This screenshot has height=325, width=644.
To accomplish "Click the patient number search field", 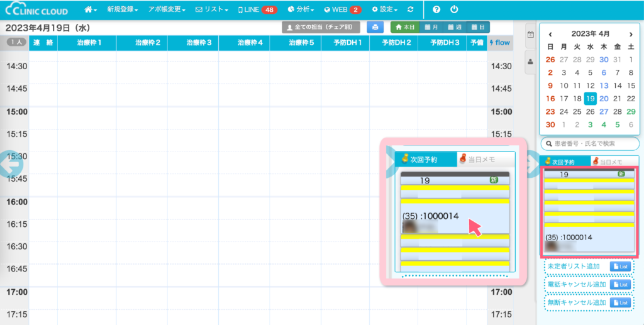I will [x=590, y=143].
